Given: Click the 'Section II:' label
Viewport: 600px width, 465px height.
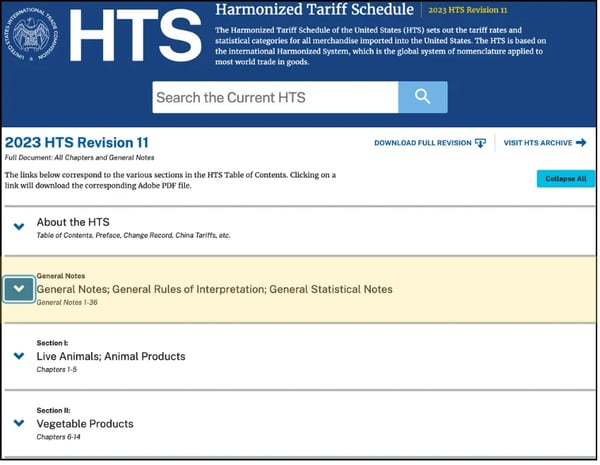Looking at the screenshot, I should 54,410.
